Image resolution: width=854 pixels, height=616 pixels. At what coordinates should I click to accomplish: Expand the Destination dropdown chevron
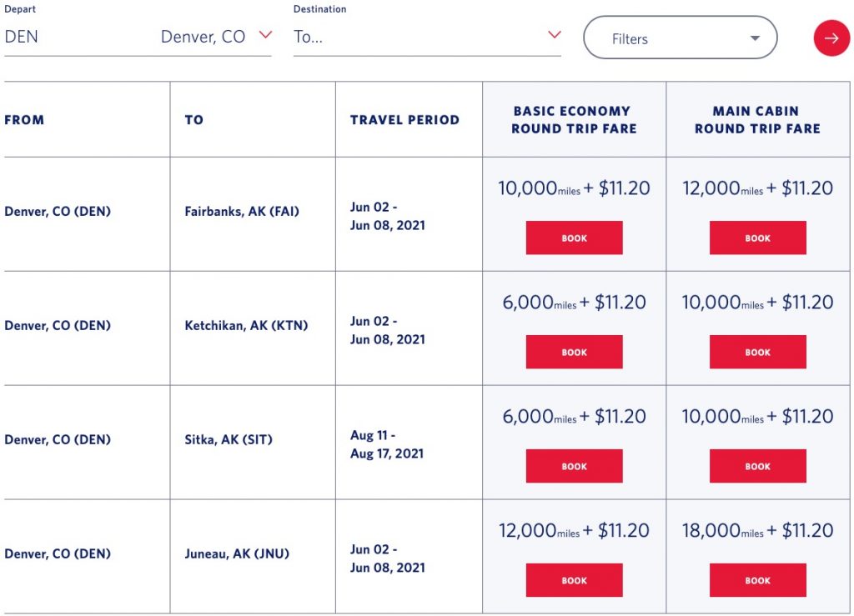click(554, 35)
